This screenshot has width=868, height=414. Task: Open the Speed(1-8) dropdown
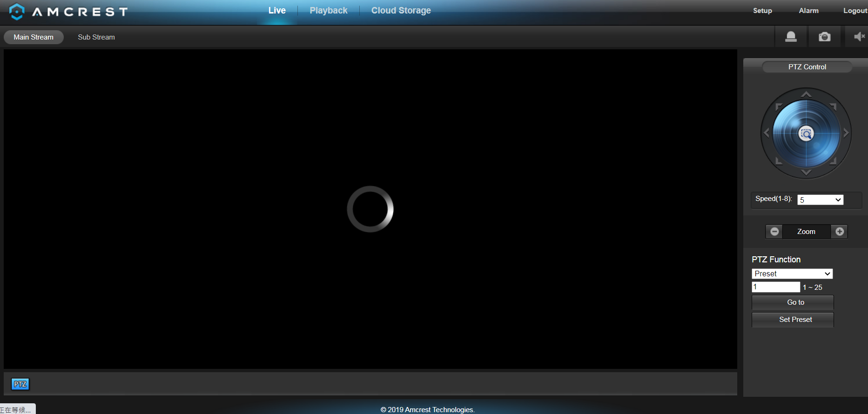point(820,200)
